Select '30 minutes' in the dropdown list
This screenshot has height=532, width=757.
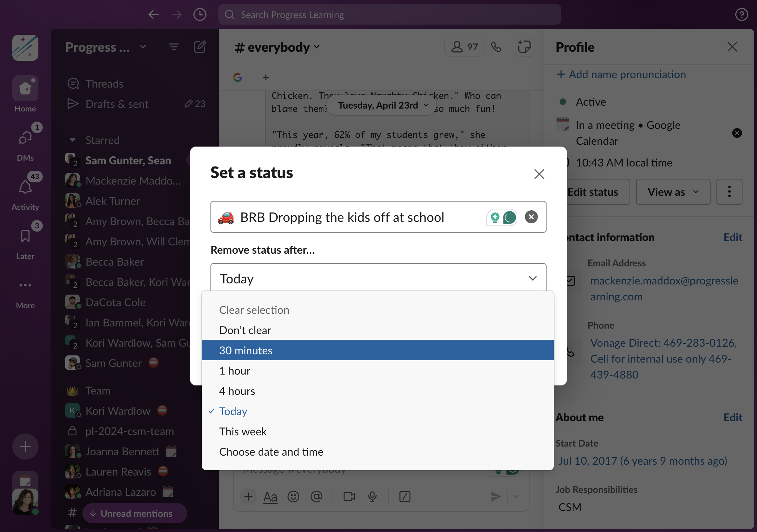377,350
